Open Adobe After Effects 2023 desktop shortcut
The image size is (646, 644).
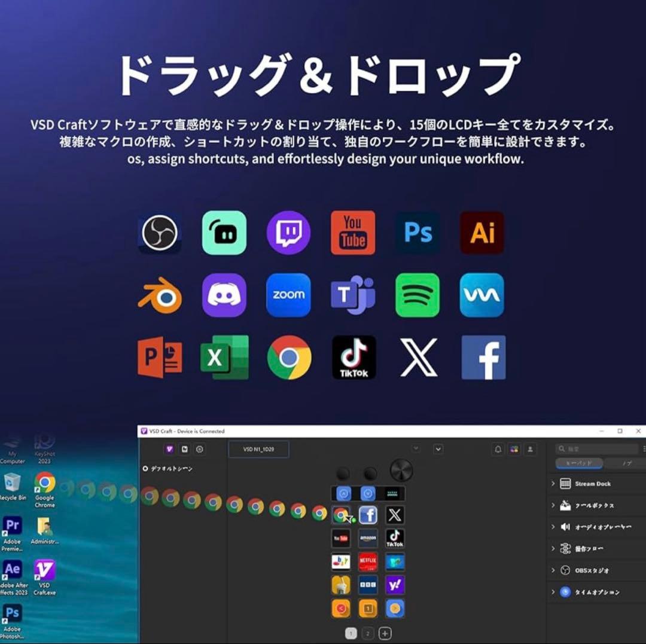13,577
